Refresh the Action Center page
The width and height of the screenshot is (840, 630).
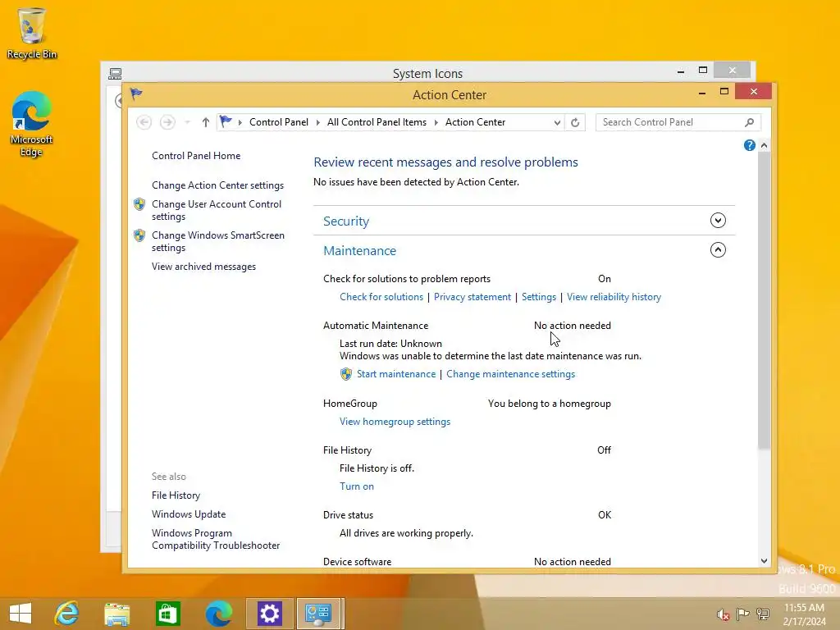tap(575, 122)
